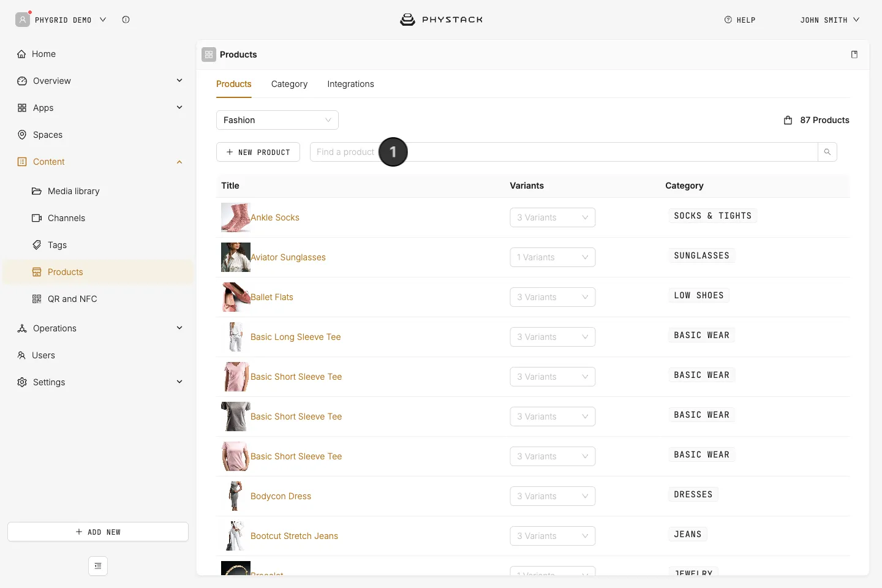Click the document icon in Products header
The width and height of the screenshot is (882, 588).
[854, 55]
